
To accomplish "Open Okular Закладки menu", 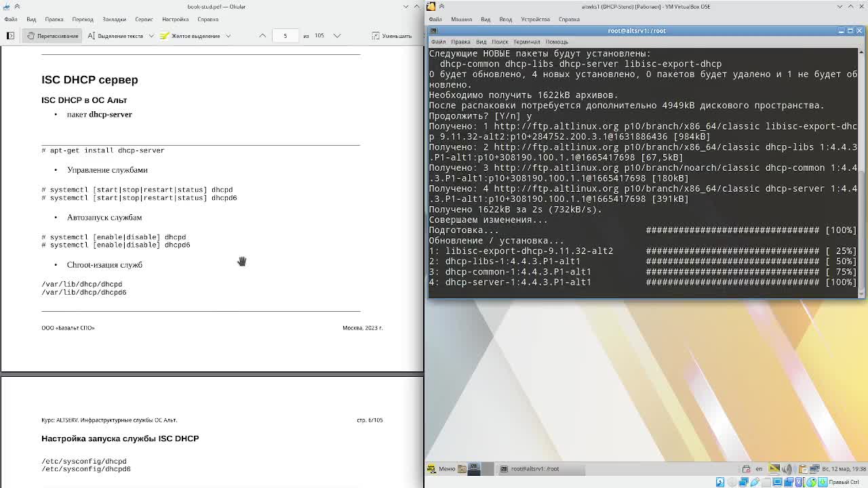I will tap(114, 19).
